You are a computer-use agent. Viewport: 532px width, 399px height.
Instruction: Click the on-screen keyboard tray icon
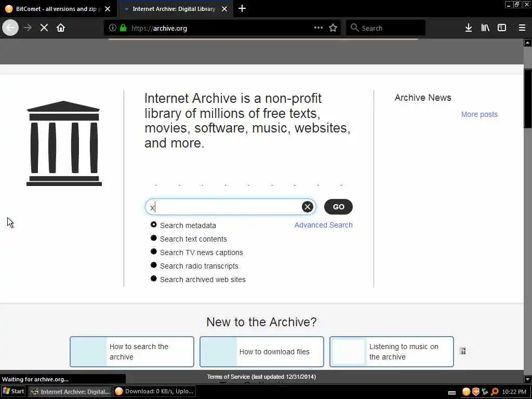[452, 392]
